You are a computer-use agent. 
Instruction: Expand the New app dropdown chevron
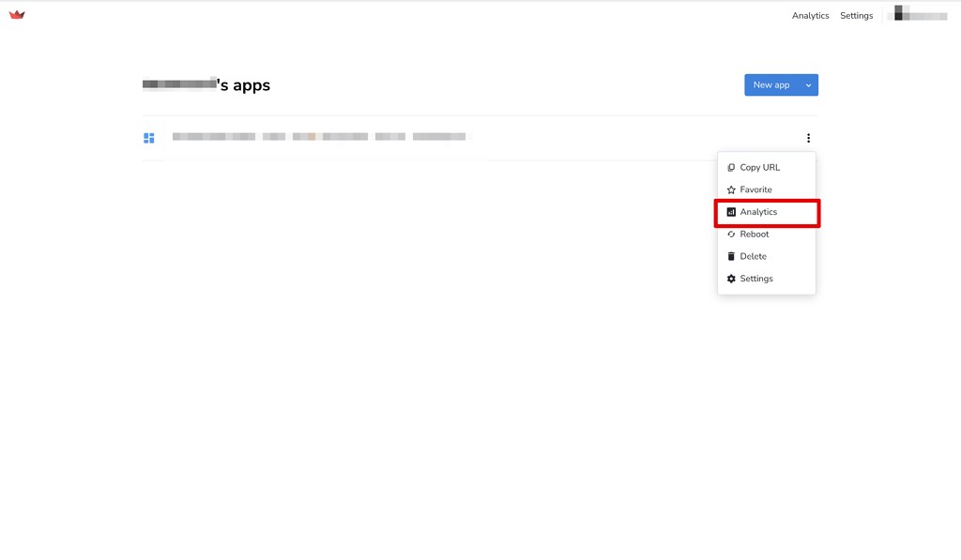(808, 84)
